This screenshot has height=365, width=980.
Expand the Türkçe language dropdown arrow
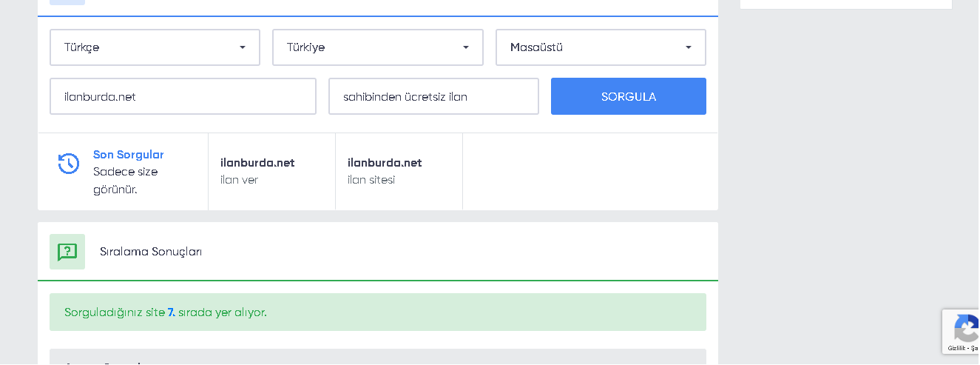(243, 47)
